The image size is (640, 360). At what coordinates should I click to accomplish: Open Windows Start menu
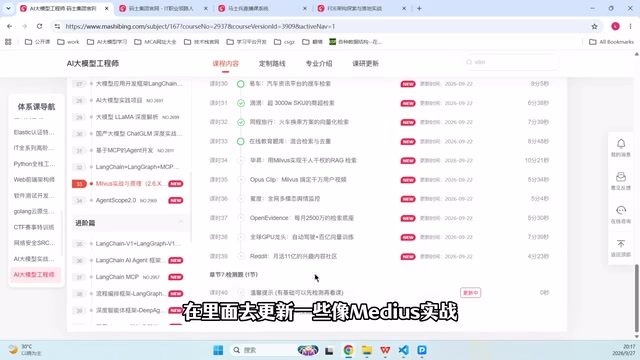[218, 350]
